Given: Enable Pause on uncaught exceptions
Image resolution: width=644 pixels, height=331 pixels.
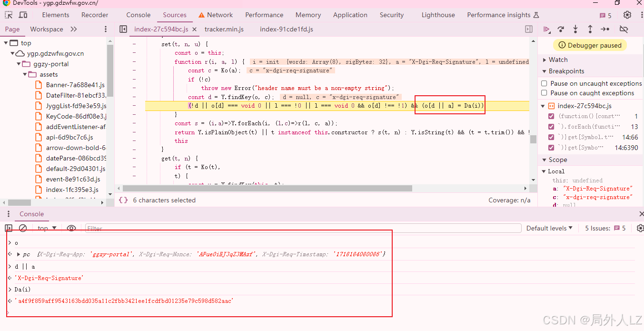Looking at the screenshot, I should click(x=544, y=83).
